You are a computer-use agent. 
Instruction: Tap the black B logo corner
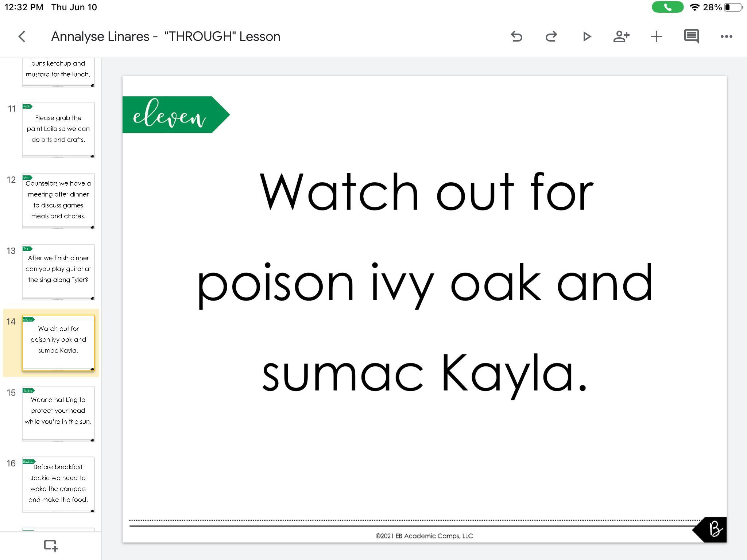[713, 529]
